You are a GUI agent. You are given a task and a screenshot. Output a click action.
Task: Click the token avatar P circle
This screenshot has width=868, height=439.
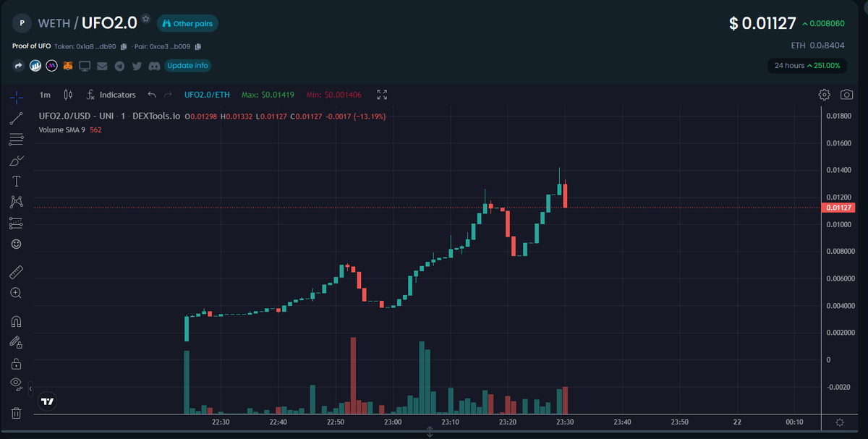tap(22, 23)
